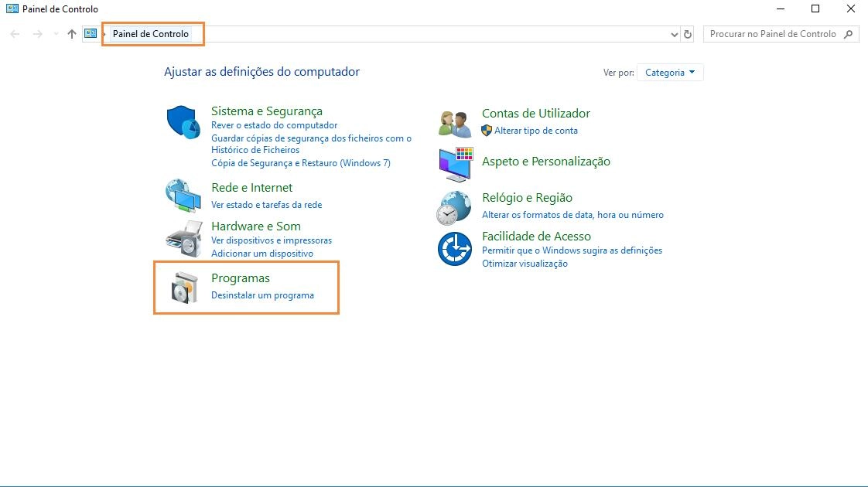Open the Programas disc box icon
The image size is (868, 487).
click(x=183, y=288)
